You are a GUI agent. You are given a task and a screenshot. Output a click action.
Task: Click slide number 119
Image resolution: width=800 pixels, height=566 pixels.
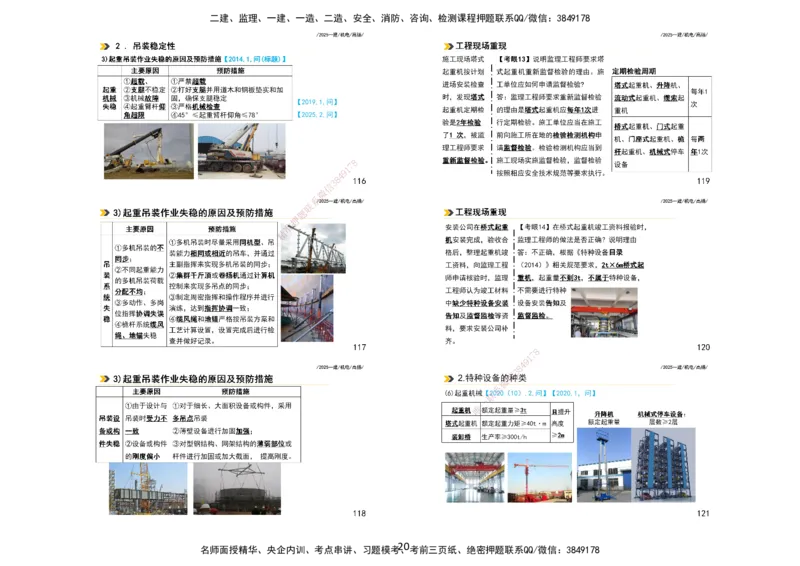(x=703, y=181)
